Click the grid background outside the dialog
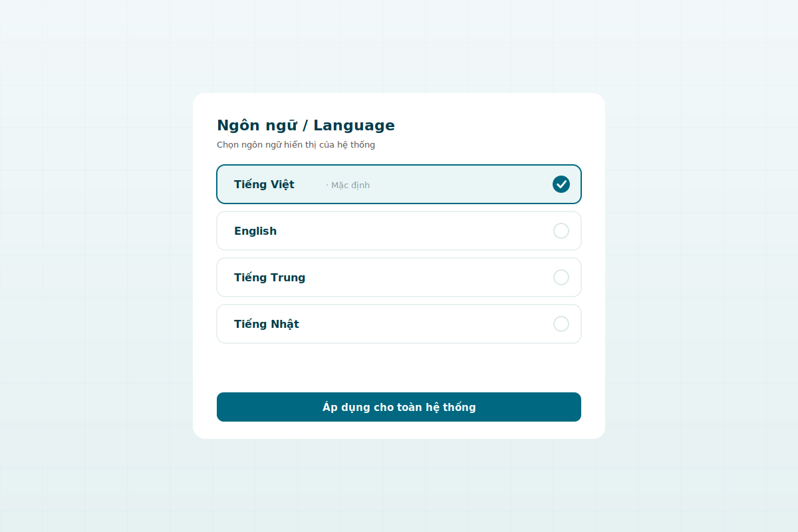 100,266
